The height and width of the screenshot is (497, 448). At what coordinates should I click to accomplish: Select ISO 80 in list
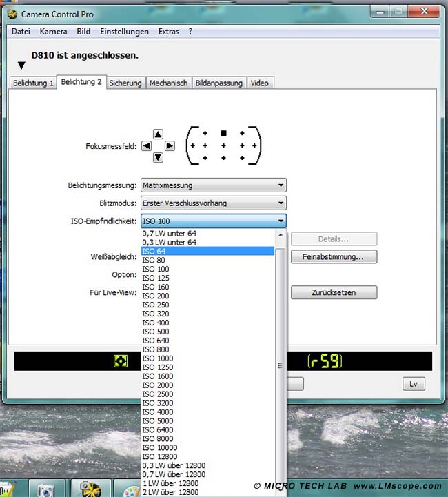point(208,260)
